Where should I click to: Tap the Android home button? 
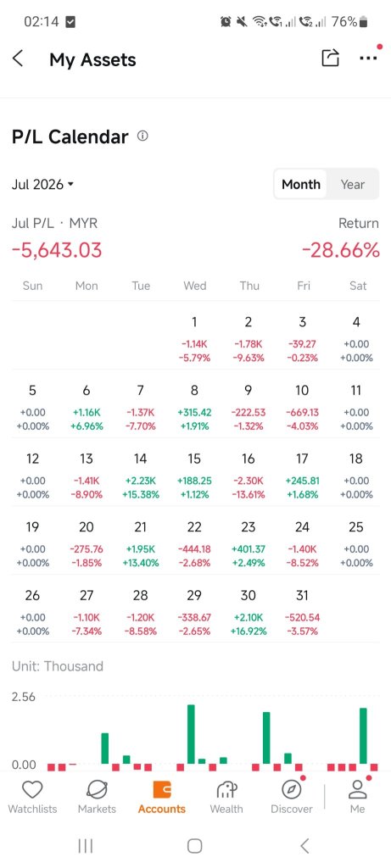tap(195, 845)
